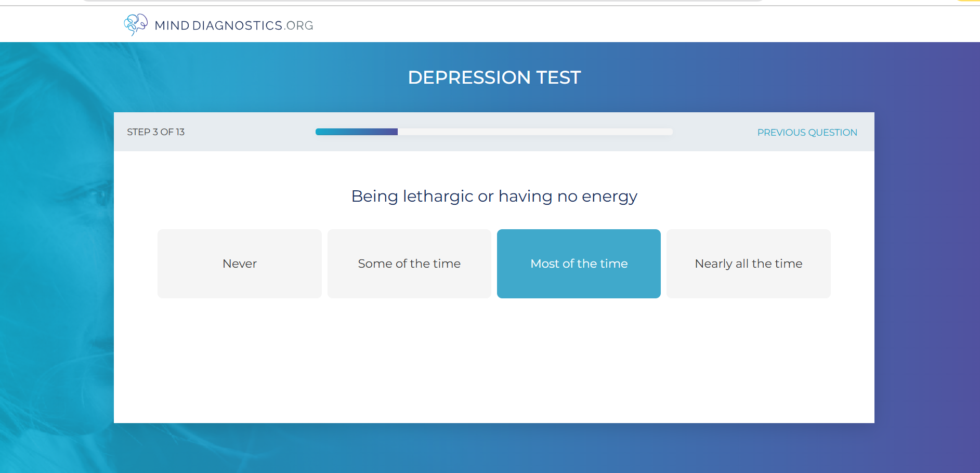Select "Most of the time" option

(579, 264)
